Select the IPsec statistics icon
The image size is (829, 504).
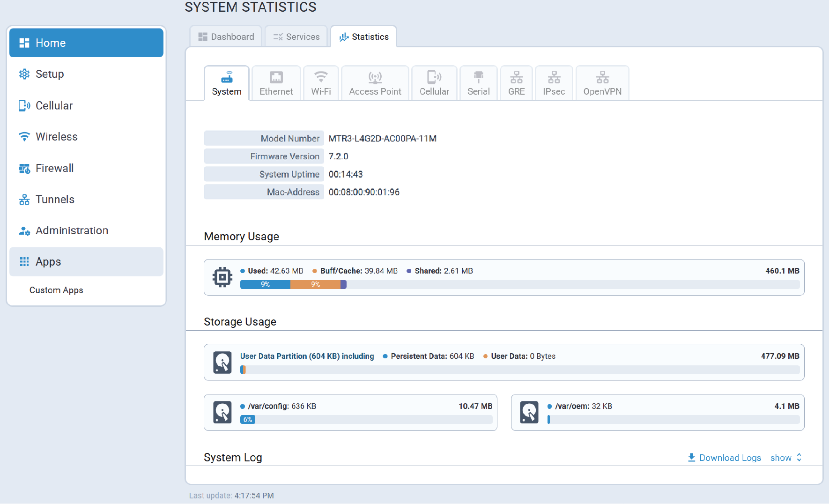tap(554, 77)
